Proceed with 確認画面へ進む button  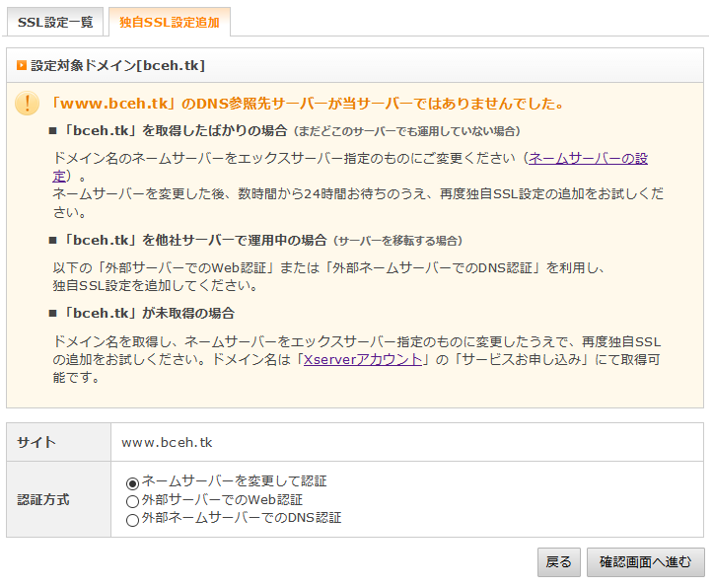(645, 562)
